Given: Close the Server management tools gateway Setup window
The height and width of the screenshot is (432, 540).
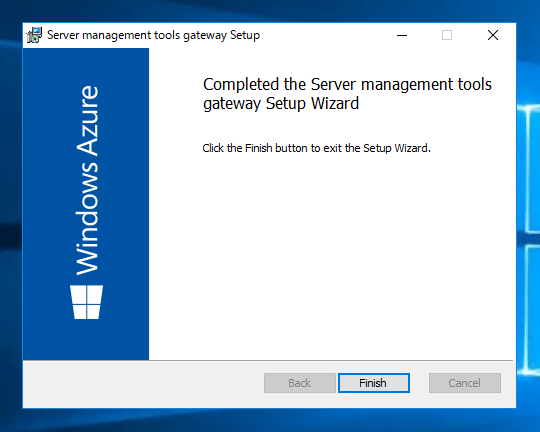Looking at the screenshot, I should [x=493, y=35].
